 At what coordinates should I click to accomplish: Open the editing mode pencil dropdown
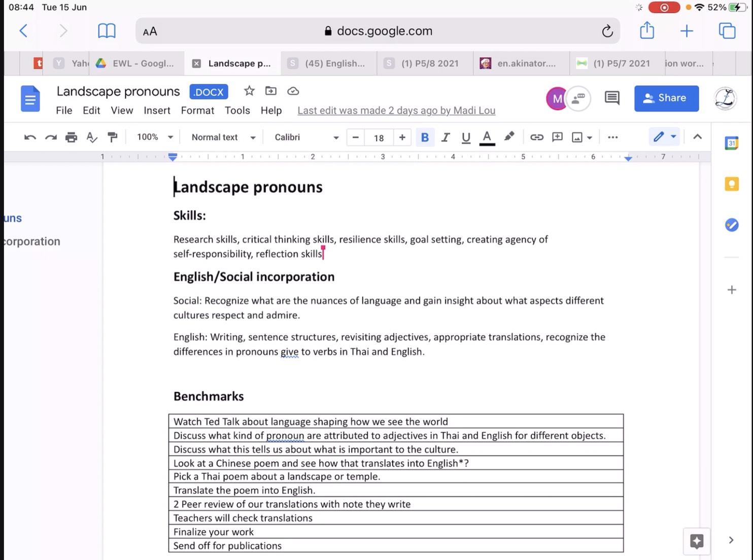tap(664, 137)
